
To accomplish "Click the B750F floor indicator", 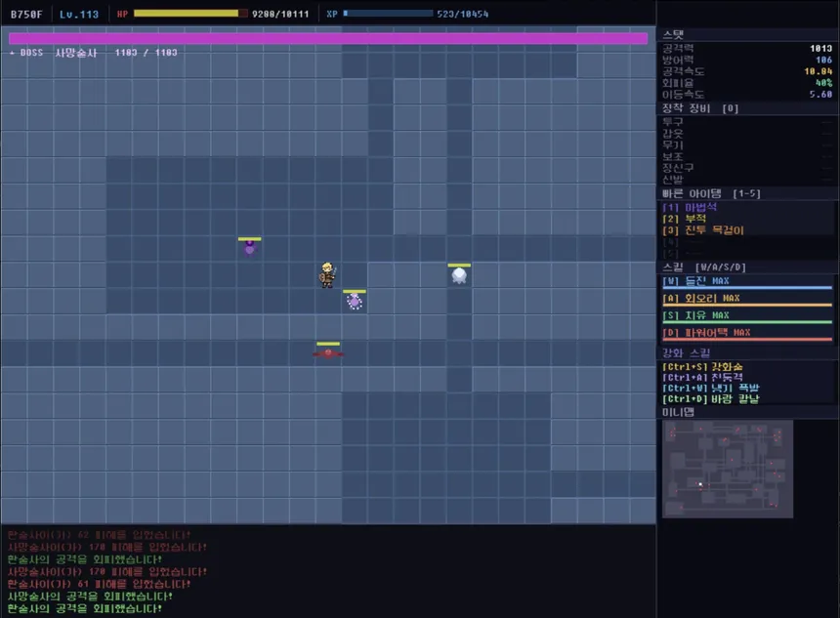I will [x=26, y=14].
